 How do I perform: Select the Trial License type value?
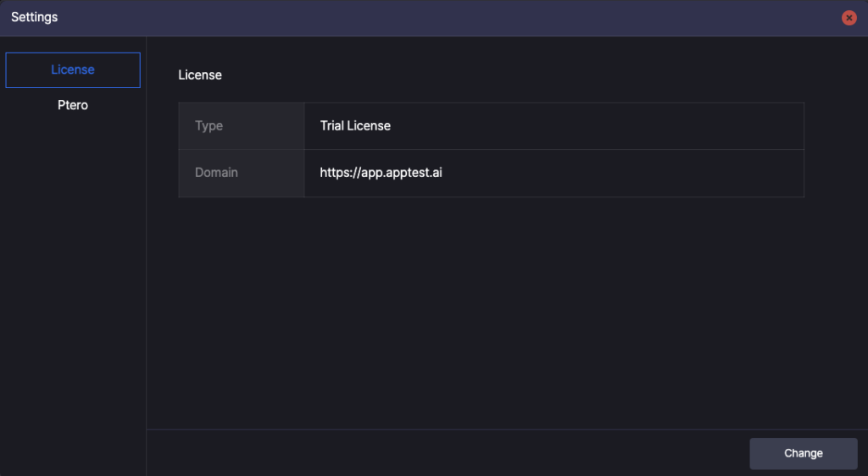pos(355,125)
